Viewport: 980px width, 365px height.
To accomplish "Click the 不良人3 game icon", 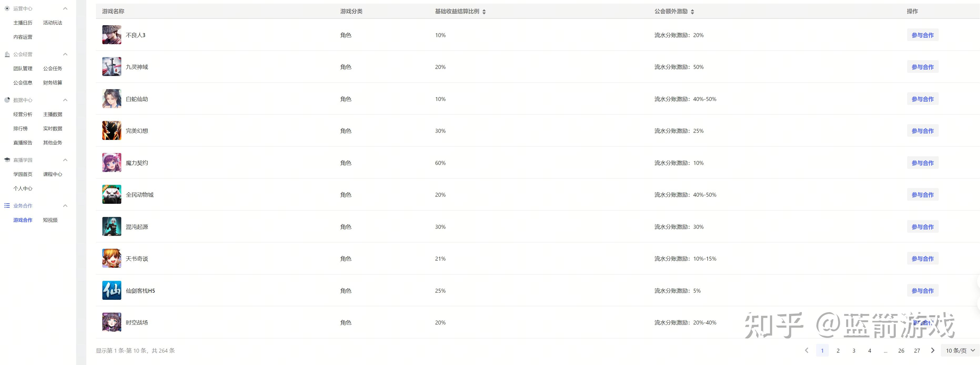I will coord(112,35).
